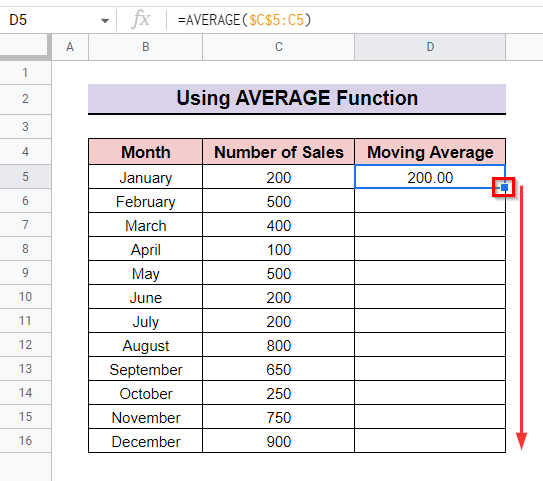
Task: Select the 'Number of Sales' header cell
Action: (279, 152)
